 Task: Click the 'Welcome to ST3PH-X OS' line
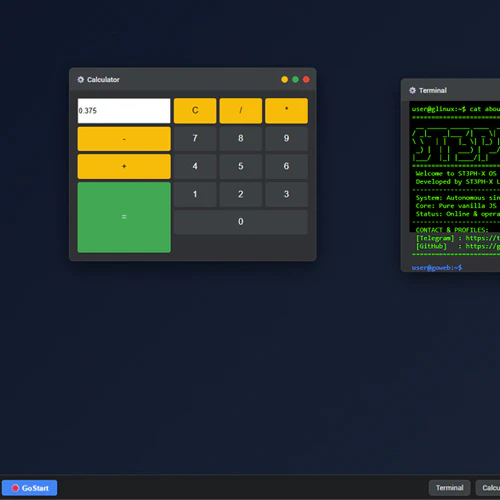tap(456, 174)
